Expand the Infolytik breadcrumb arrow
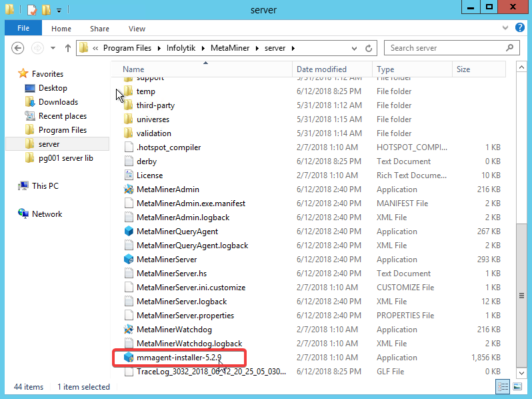 (203, 48)
